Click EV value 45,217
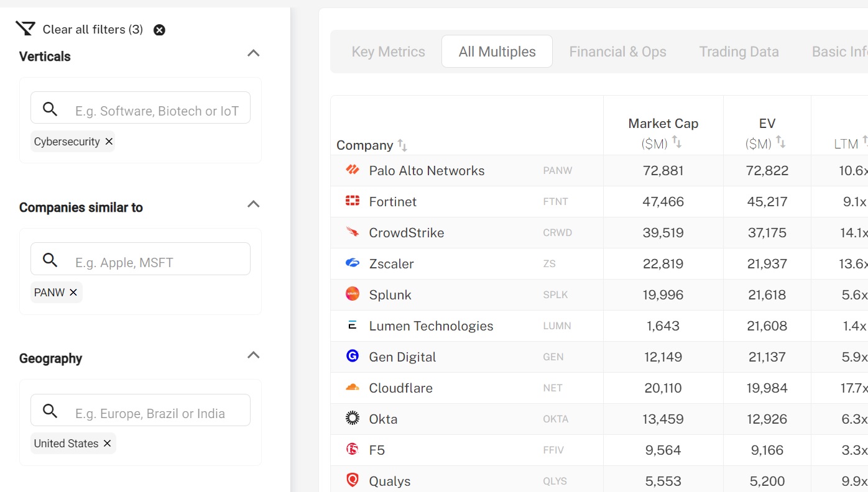Image resolution: width=868 pixels, height=492 pixels. (x=767, y=202)
